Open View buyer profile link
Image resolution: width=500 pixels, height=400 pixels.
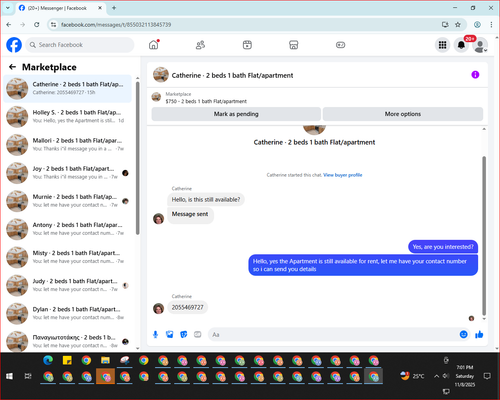(343, 175)
